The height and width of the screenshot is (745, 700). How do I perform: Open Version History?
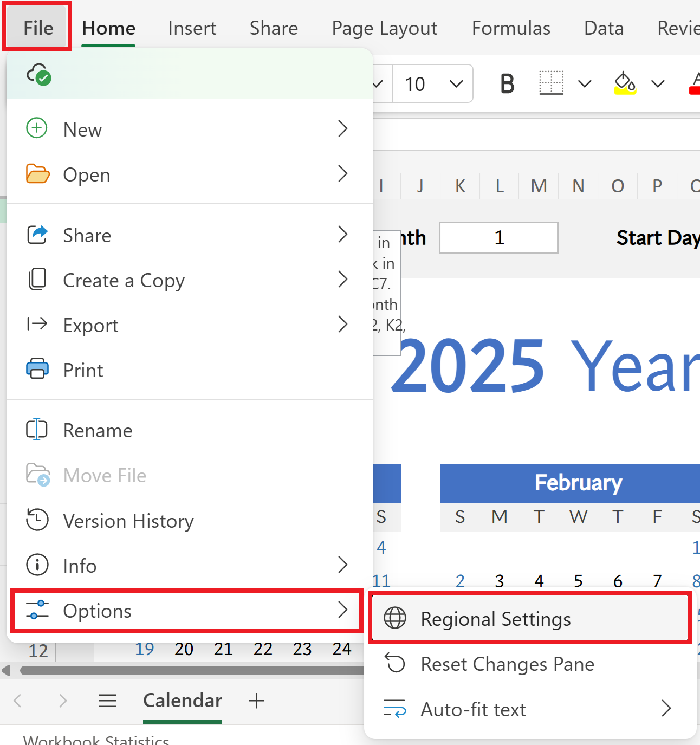click(x=128, y=521)
